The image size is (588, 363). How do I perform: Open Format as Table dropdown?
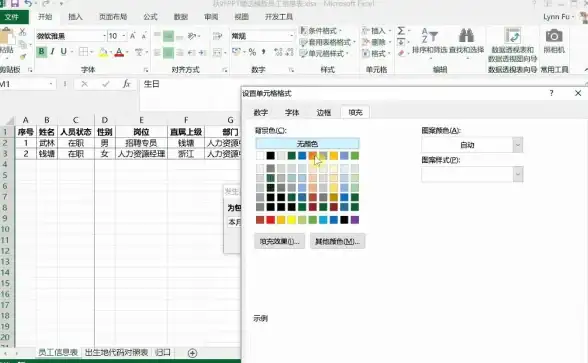click(328, 42)
